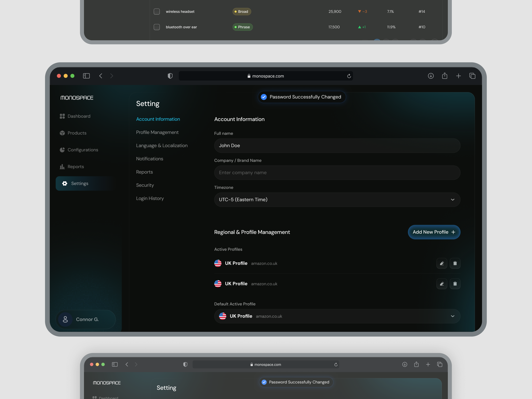Image resolution: width=532 pixels, height=399 pixels.
Task: Open Configurations in the sidebar
Action: pyautogui.click(x=79, y=150)
